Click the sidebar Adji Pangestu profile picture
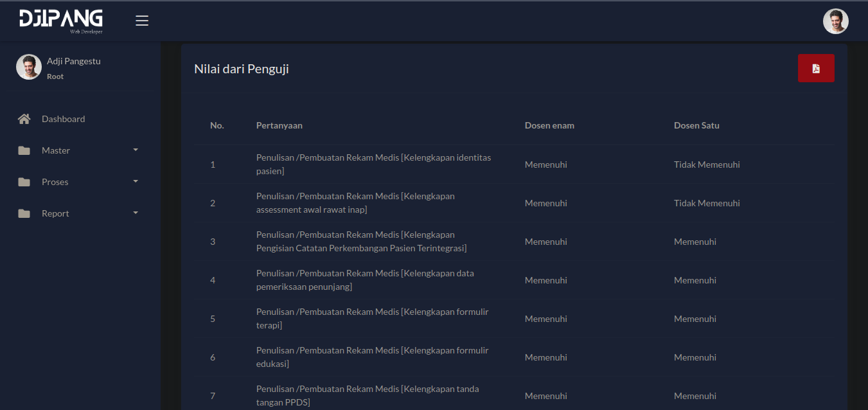 coord(29,67)
